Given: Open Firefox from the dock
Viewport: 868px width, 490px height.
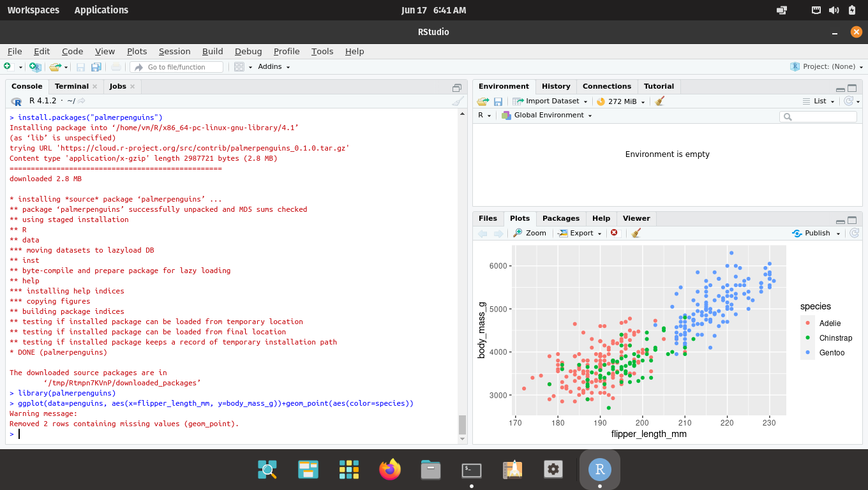Looking at the screenshot, I should pyautogui.click(x=390, y=470).
